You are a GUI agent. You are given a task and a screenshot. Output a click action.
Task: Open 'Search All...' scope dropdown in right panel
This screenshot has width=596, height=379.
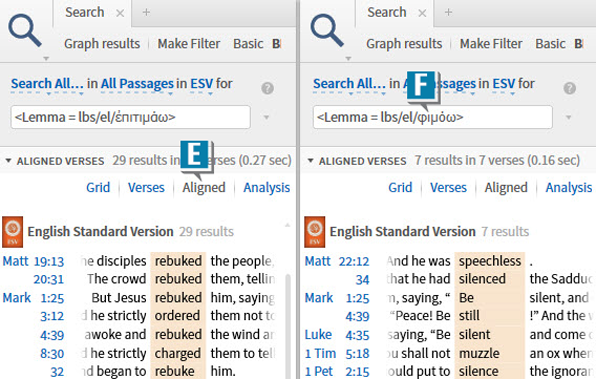[x=349, y=84]
